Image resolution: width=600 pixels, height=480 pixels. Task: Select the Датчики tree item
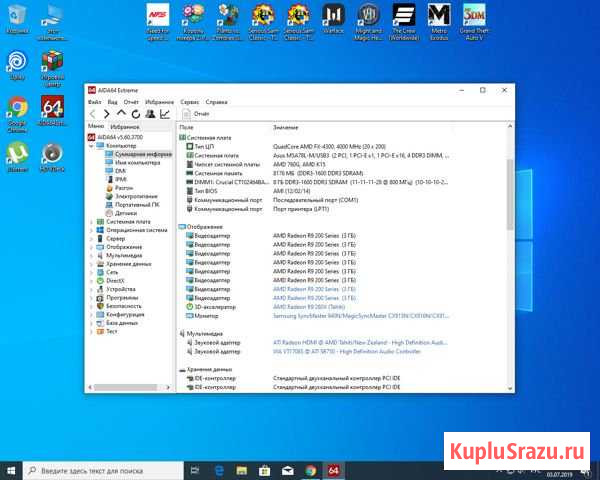coord(126,213)
